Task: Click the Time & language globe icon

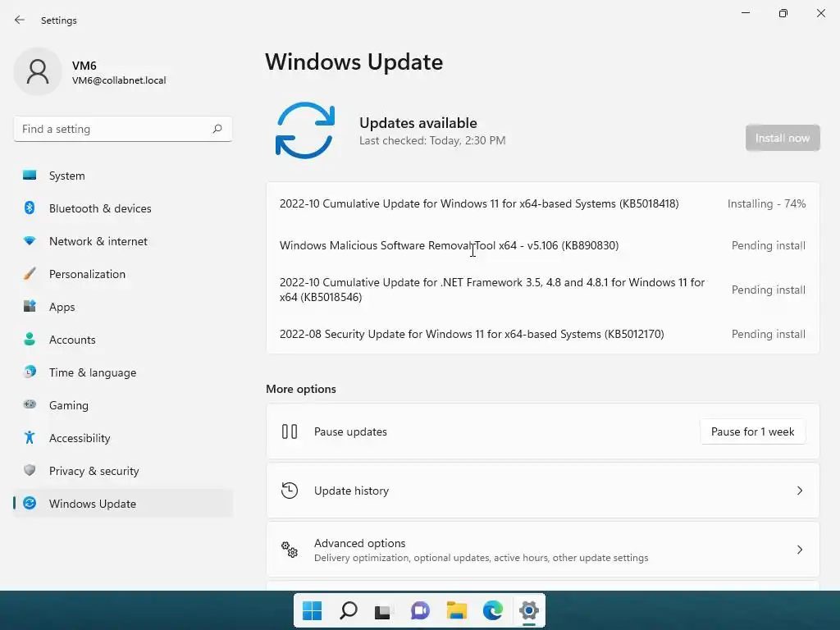Action: coord(30,372)
